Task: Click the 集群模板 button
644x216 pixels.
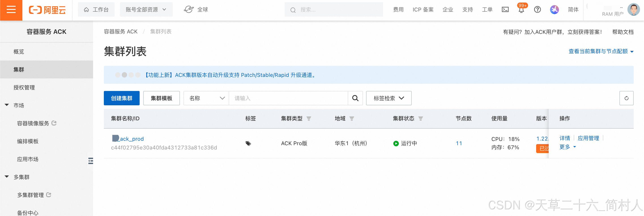Action: click(162, 98)
